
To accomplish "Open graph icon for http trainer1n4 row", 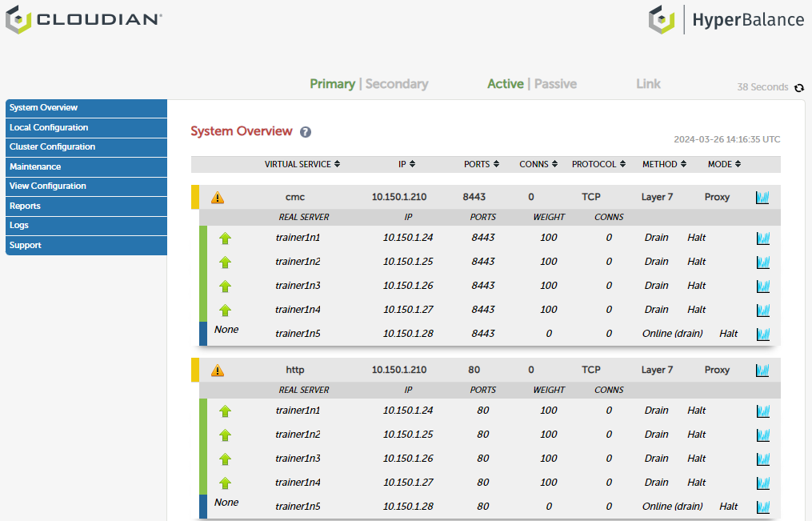I will (763, 483).
